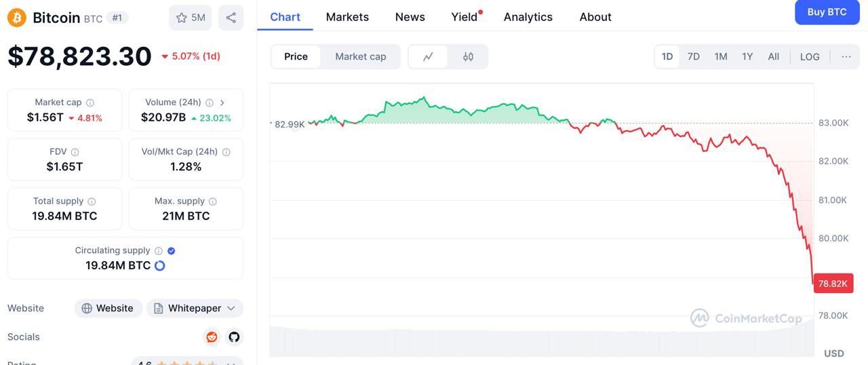Click the Buy BTC button

coord(827,12)
